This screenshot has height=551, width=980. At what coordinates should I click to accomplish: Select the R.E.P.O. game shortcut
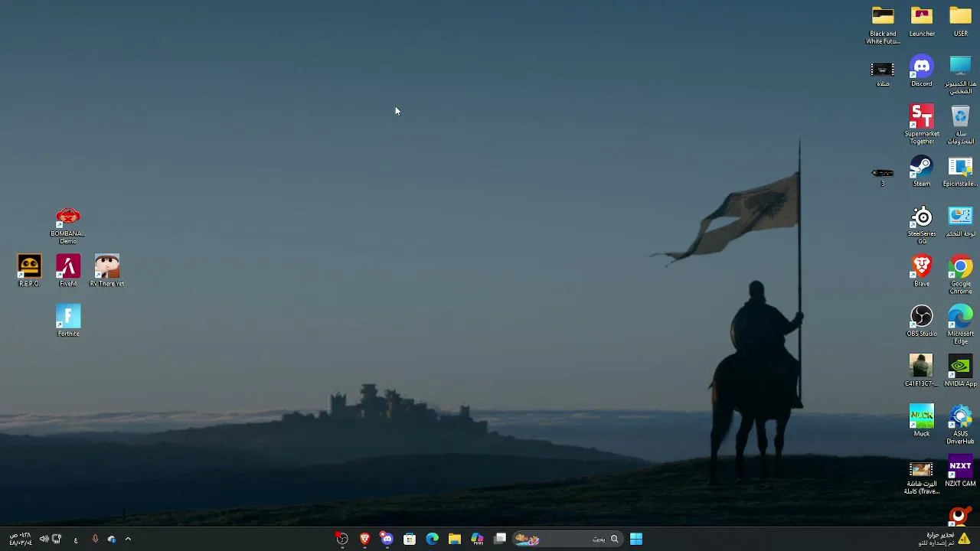point(29,272)
